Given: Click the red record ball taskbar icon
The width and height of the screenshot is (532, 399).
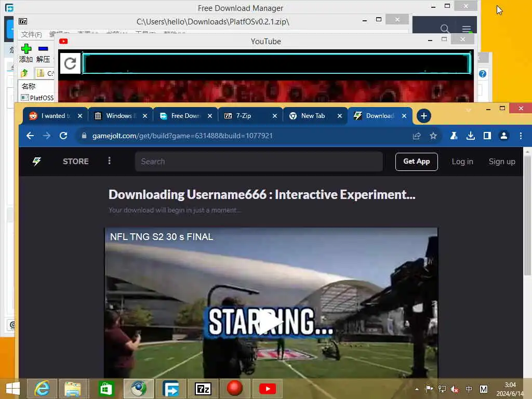Looking at the screenshot, I should [235, 389].
